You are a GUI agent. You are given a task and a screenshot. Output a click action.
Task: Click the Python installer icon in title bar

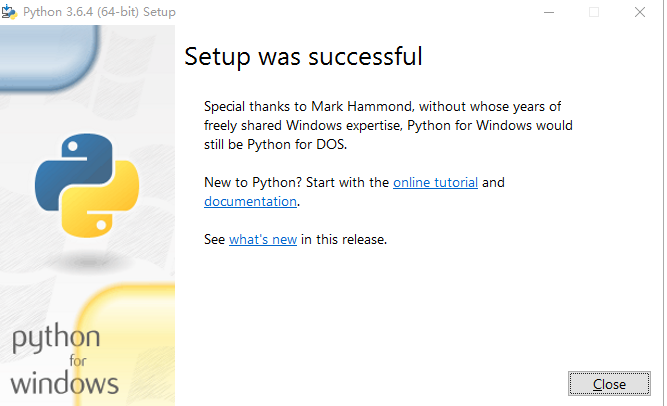[9, 11]
